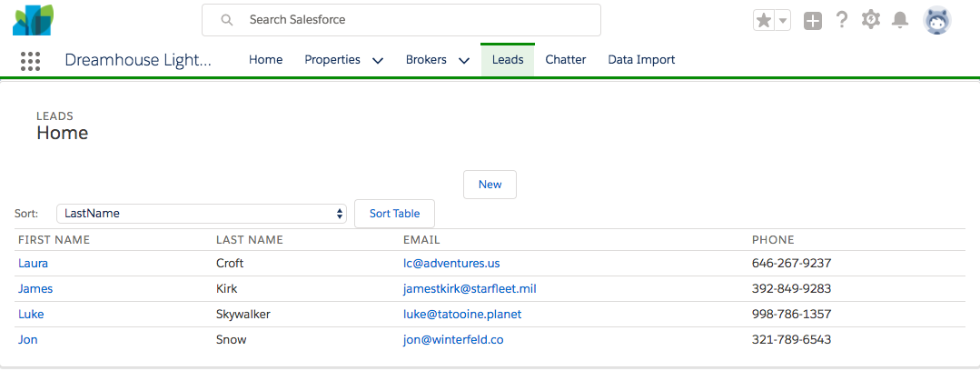Click the search magnifier icon
Viewport: 980px width, 381px height.
[227, 20]
